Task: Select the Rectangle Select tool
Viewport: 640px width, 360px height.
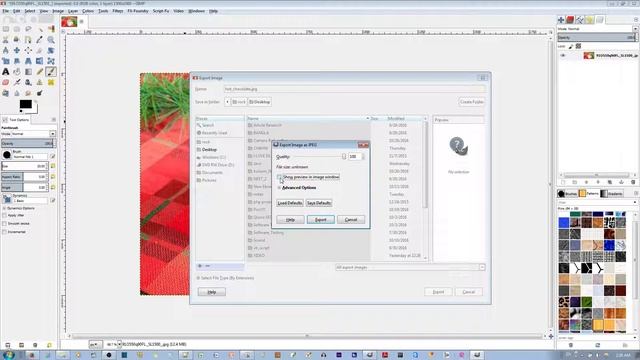Action: [x=6, y=29]
